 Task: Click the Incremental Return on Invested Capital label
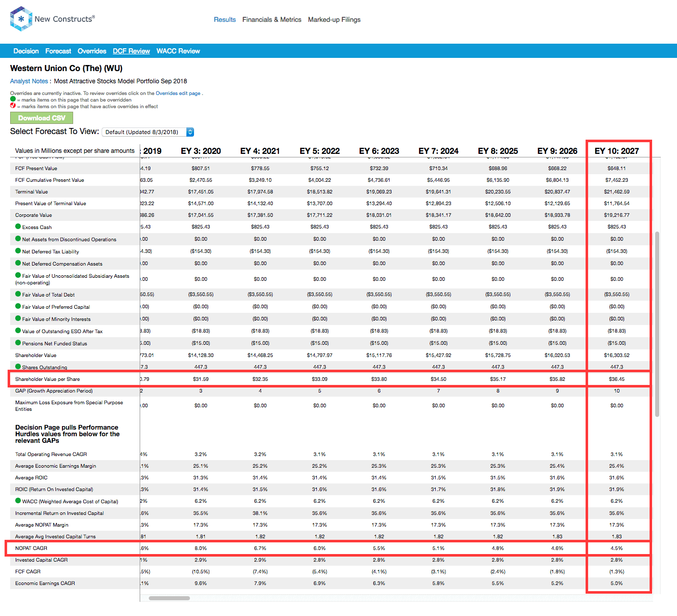(59, 513)
